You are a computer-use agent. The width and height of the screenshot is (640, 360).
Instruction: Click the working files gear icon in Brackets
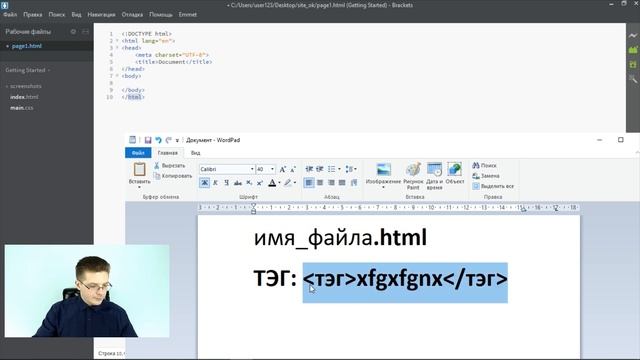[x=73, y=31]
